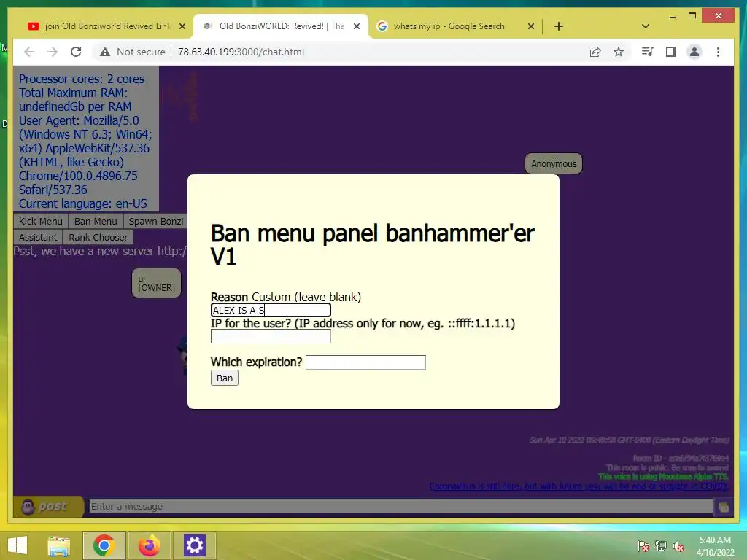Image resolution: width=747 pixels, height=560 pixels.
Task: Click the send icon beside message box
Action: coord(723,507)
